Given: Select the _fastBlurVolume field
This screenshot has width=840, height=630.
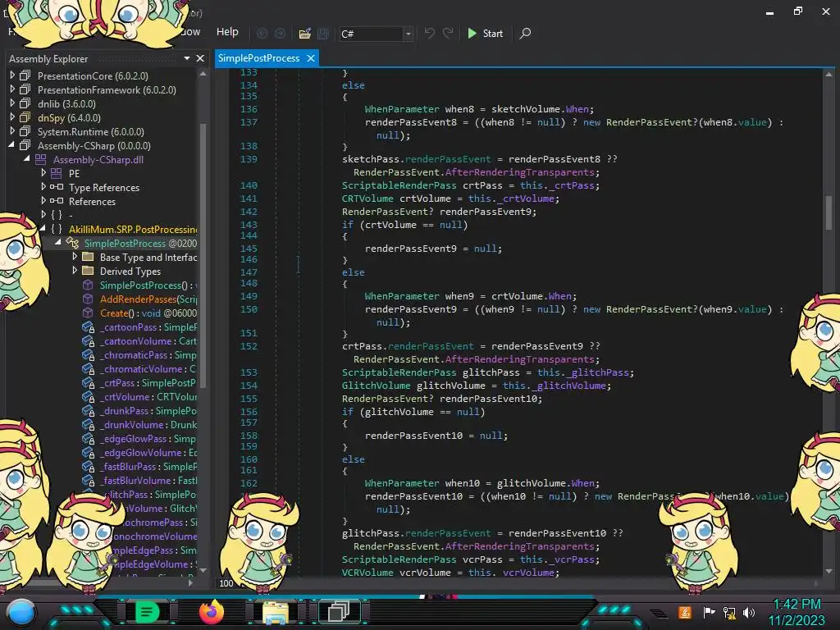Looking at the screenshot, I should [x=148, y=480].
